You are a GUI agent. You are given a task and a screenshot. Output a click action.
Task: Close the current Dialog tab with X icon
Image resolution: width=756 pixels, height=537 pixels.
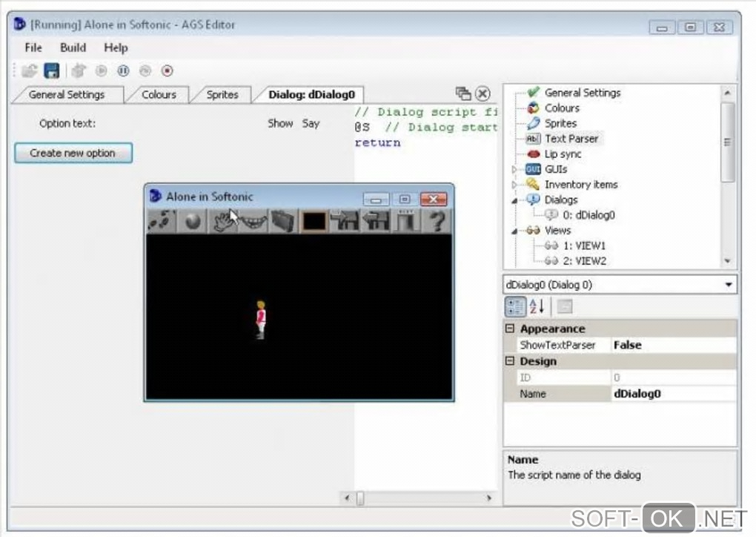click(x=483, y=93)
